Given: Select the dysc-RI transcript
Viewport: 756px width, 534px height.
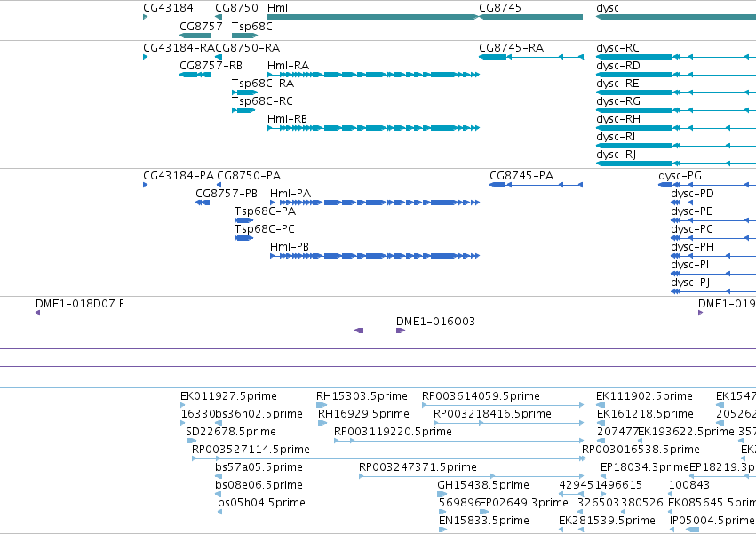Looking at the screenshot, I should [676, 146].
